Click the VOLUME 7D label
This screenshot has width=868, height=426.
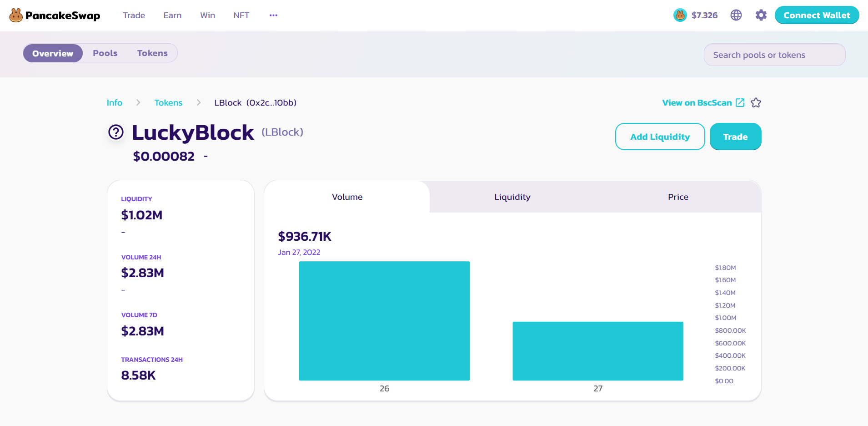pyautogui.click(x=139, y=315)
